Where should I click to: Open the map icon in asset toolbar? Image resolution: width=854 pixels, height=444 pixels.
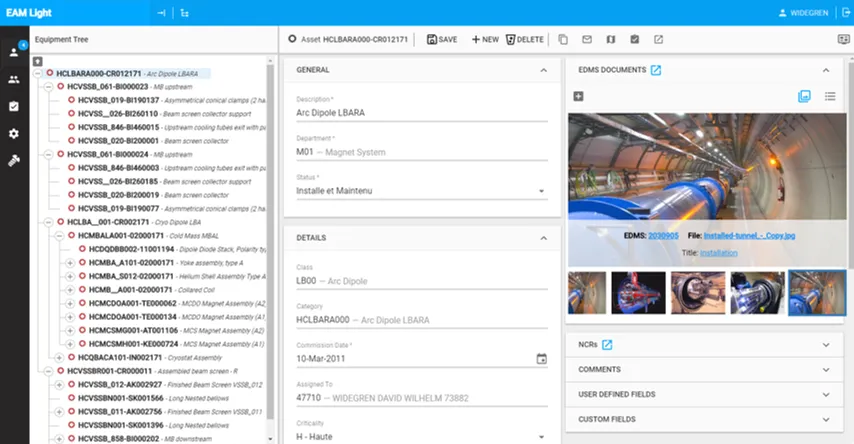[610, 39]
